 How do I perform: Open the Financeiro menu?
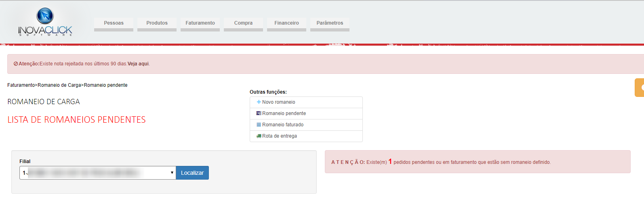286,23
